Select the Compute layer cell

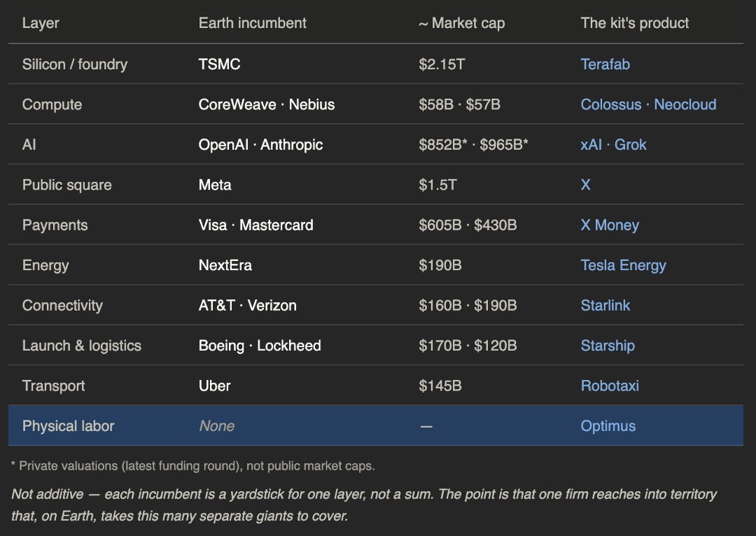click(x=52, y=104)
